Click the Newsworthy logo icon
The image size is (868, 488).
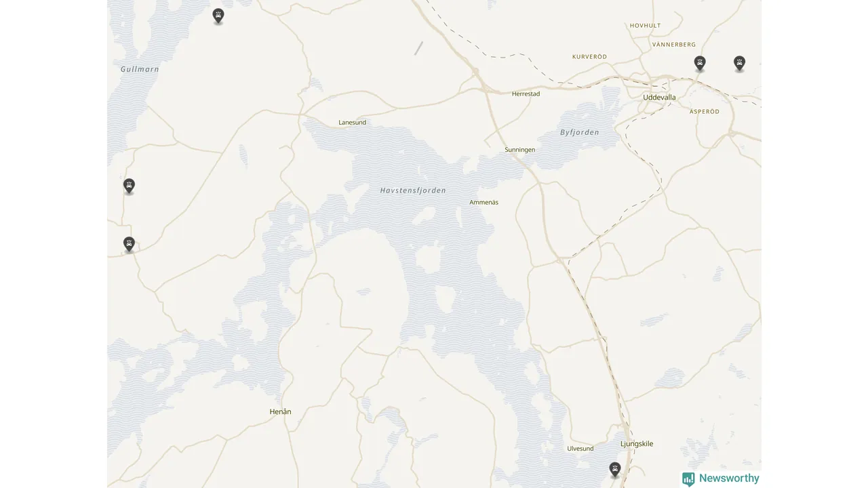click(688, 479)
